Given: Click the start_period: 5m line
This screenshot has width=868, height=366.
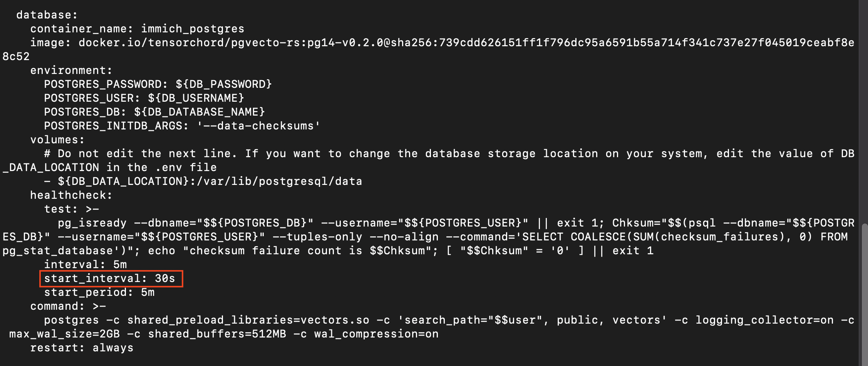Looking at the screenshot, I should click(99, 292).
